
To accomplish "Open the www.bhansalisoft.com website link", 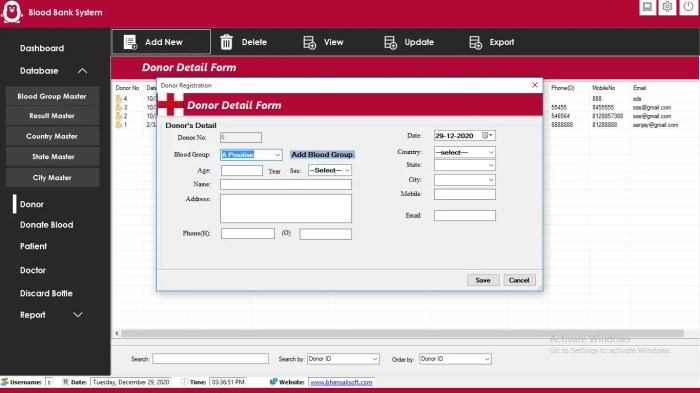I will pyautogui.click(x=341, y=382).
